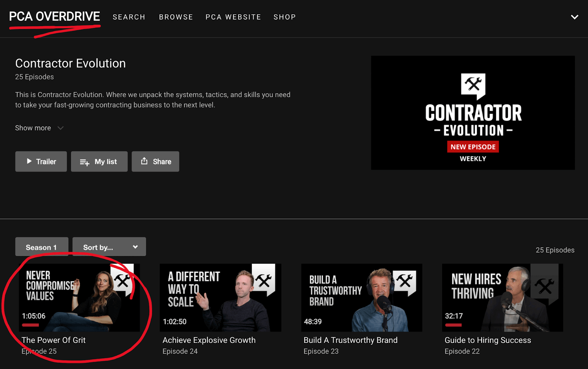The width and height of the screenshot is (588, 369).
Task: Click red progress bar on 32:17 episode
Action: tap(453, 325)
